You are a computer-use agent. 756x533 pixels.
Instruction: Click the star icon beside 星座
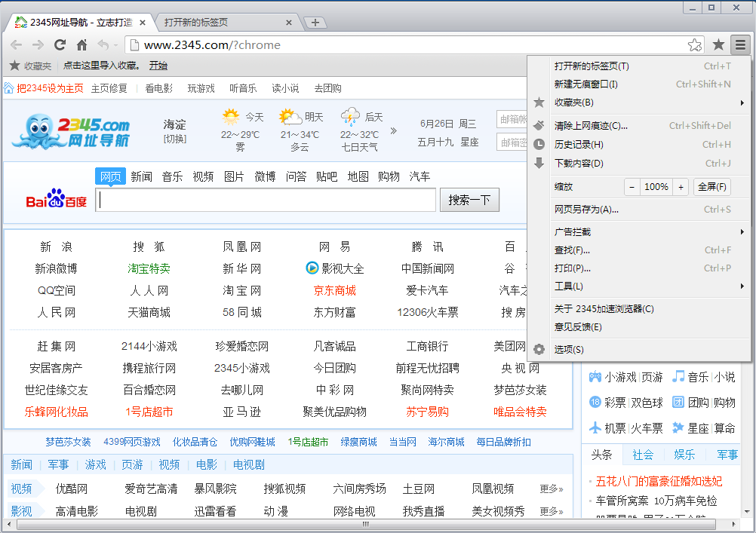click(x=678, y=427)
